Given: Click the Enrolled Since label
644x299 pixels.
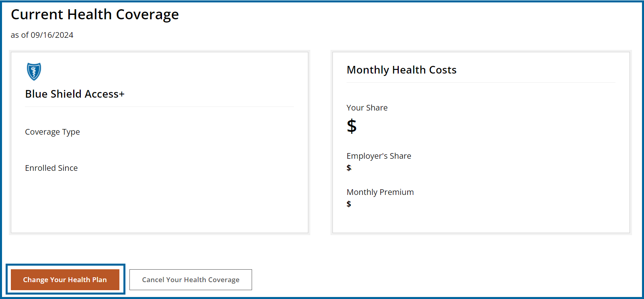Looking at the screenshot, I should (x=51, y=168).
